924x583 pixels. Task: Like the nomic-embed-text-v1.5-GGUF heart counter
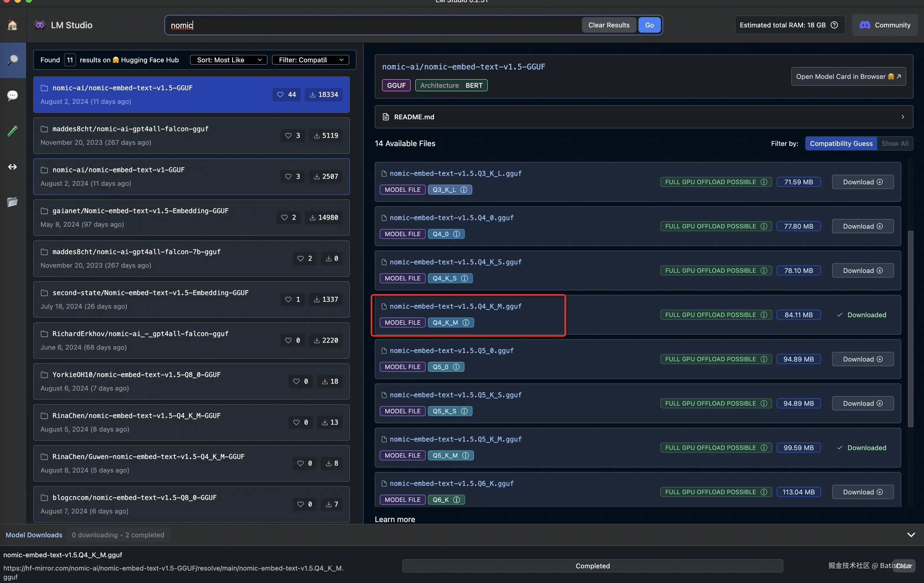pos(286,94)
